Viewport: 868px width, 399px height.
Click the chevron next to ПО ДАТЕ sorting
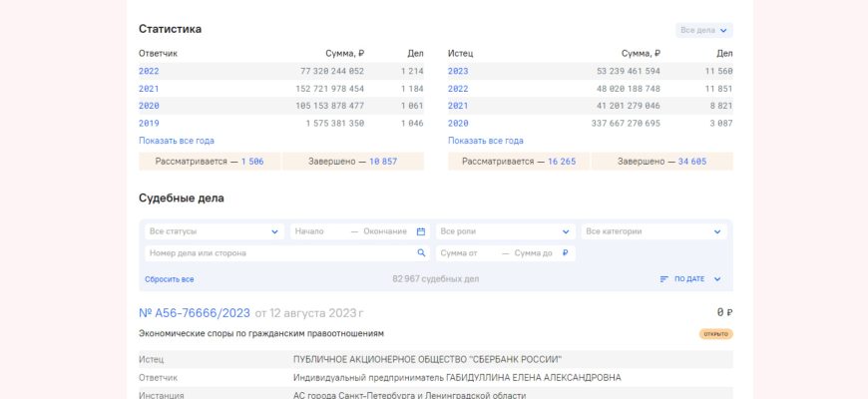[717, 279]
